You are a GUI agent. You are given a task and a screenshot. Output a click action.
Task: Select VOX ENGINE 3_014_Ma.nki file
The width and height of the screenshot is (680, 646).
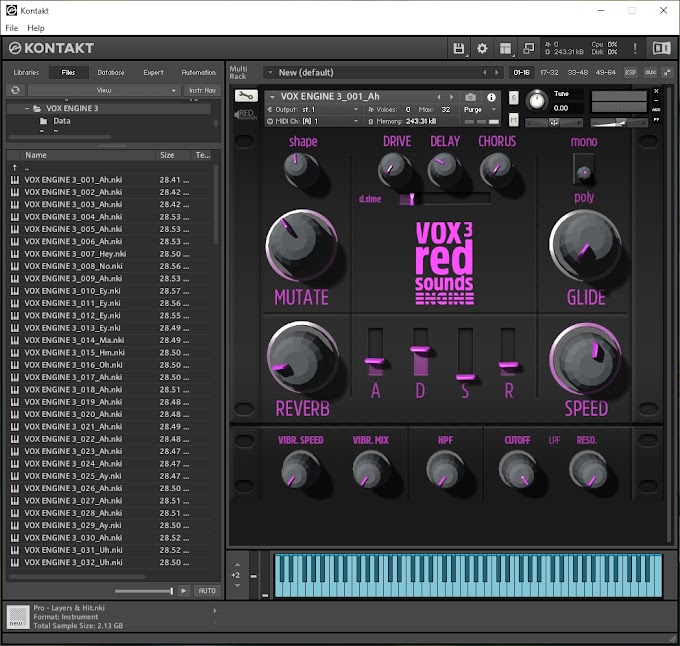point(110,340)
